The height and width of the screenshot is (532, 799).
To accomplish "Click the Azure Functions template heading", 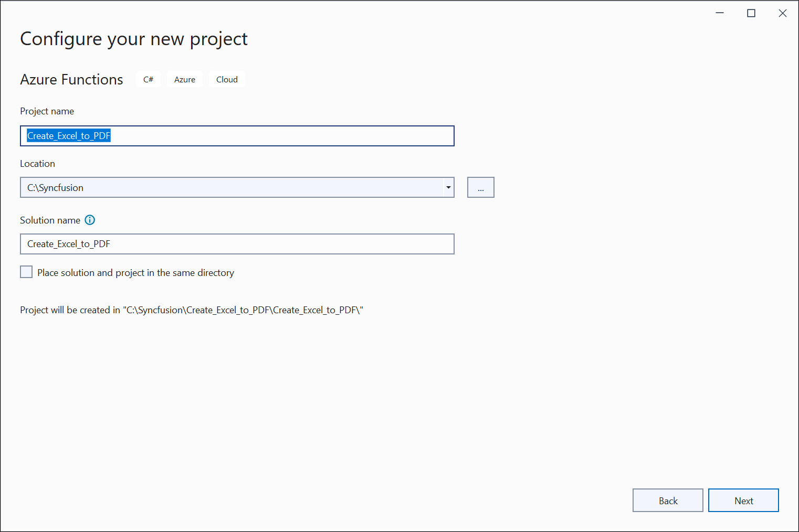I will pos(71,80).
